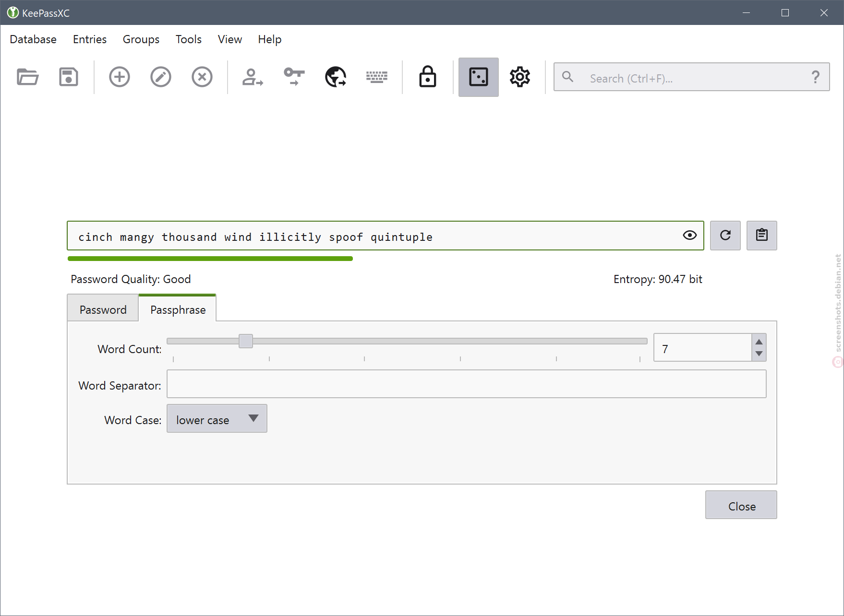Increase word count with up arrow
The height and width of the screenshot is (616, 844).
[759, 342]
